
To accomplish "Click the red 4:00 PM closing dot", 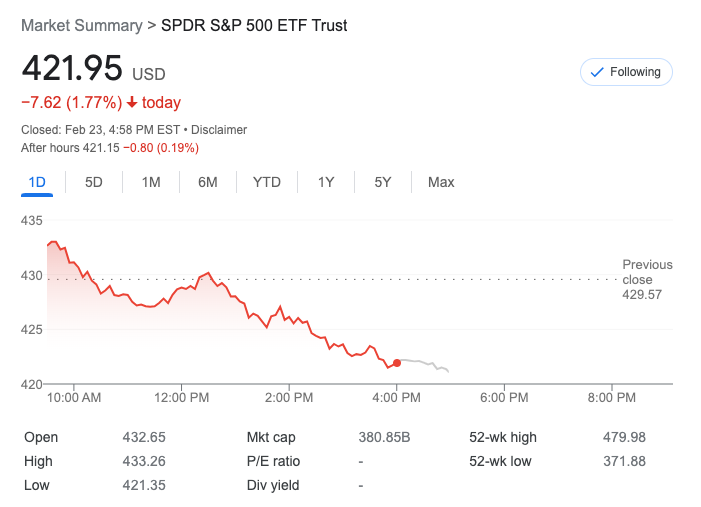I will pos(397,363).
